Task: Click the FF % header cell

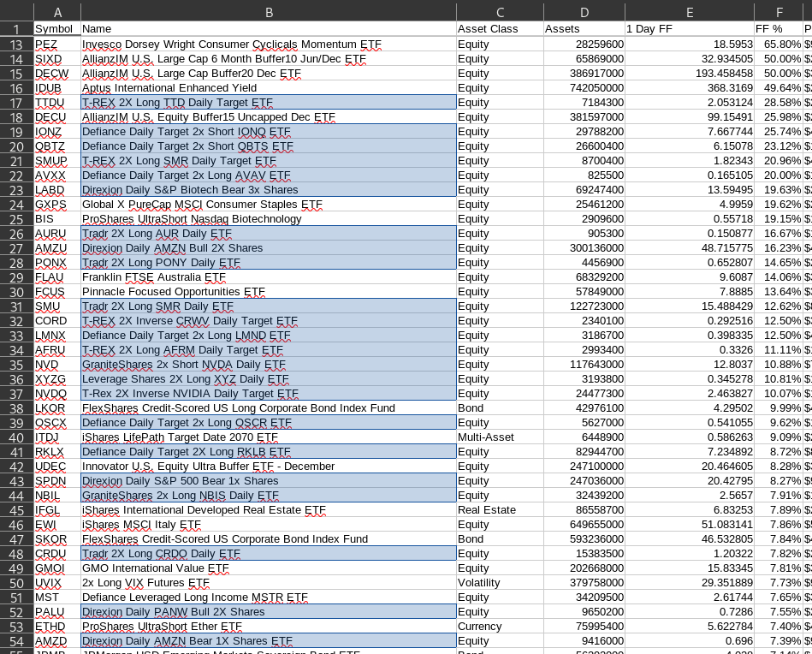Action: tap(779, 29)
